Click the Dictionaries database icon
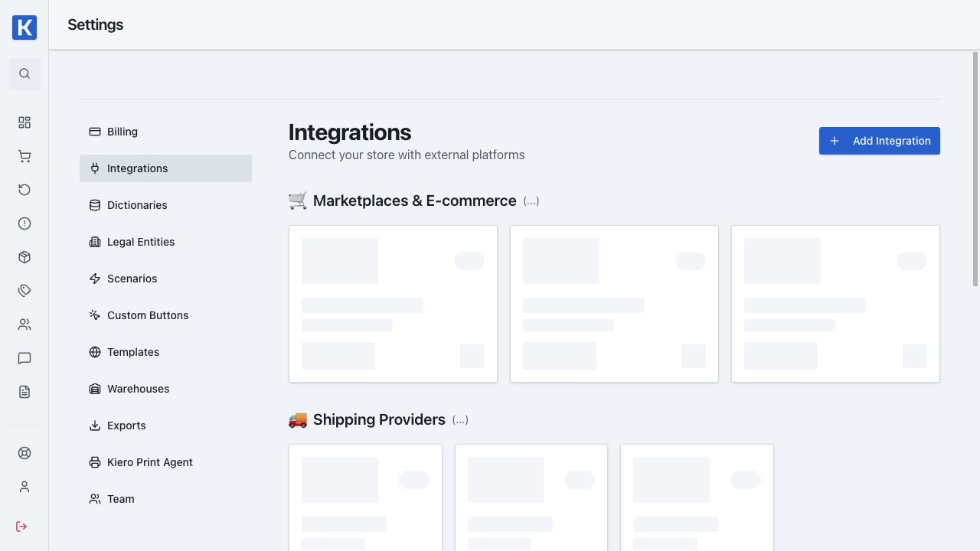980x551 pixels. click(95, 205)
